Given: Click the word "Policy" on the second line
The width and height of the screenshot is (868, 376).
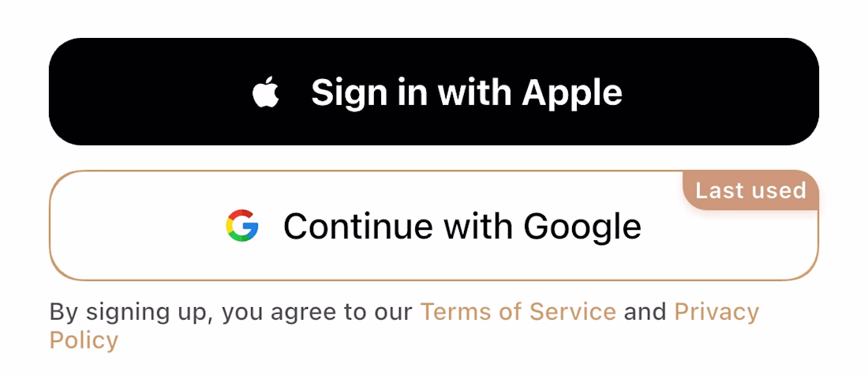Looking at the screenshot, I should [84, 340].
